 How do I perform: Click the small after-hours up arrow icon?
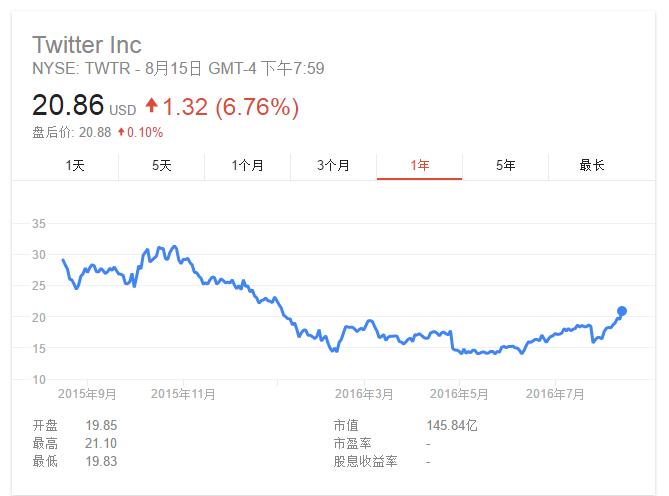coord(121,132)
